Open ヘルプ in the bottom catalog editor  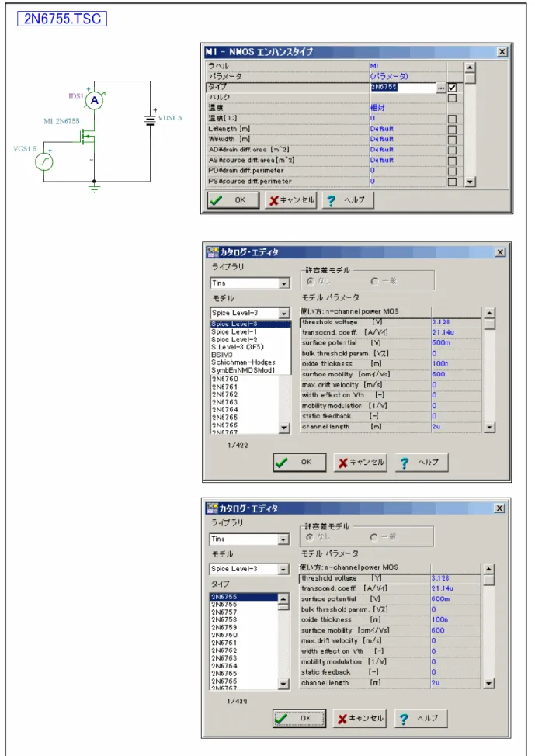(421, 719)
